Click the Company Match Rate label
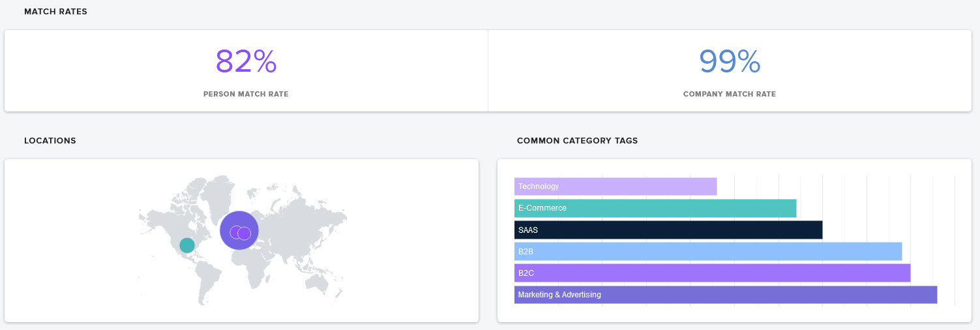980x330 pixels. [x=730, y=94]
